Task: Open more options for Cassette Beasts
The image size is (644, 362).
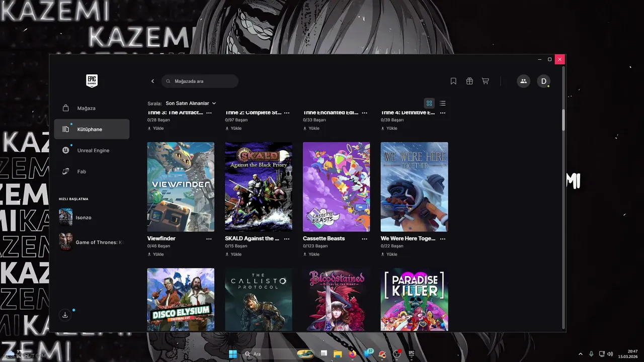Action: (x=365, y=239)
